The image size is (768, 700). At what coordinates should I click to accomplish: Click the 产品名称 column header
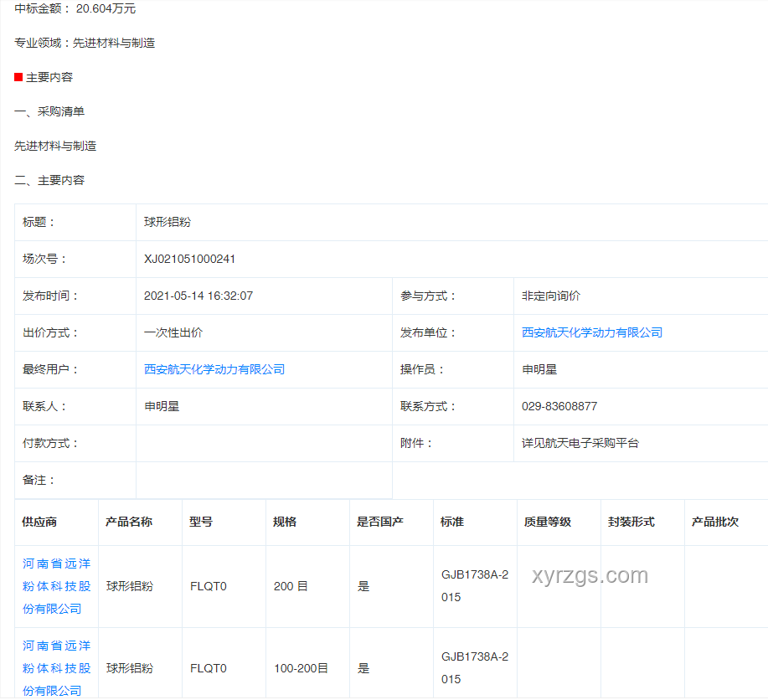[x=129, y=522]
